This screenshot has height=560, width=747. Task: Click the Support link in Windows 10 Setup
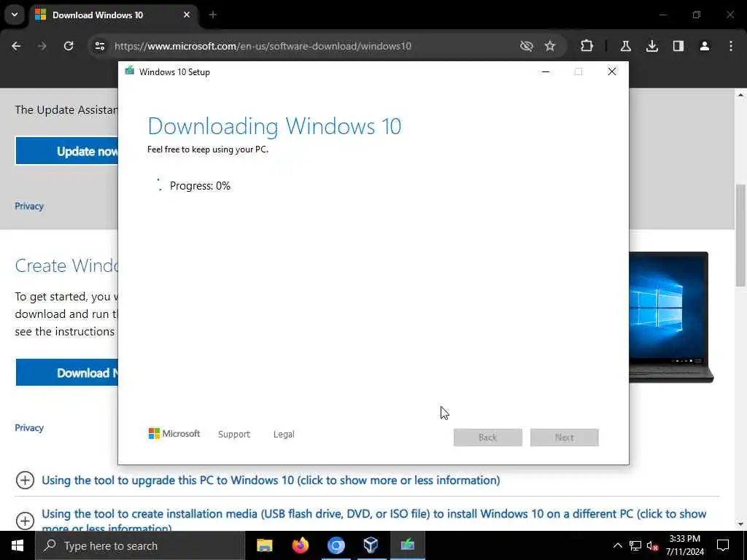pyautogui.click(x=234, y=435)
